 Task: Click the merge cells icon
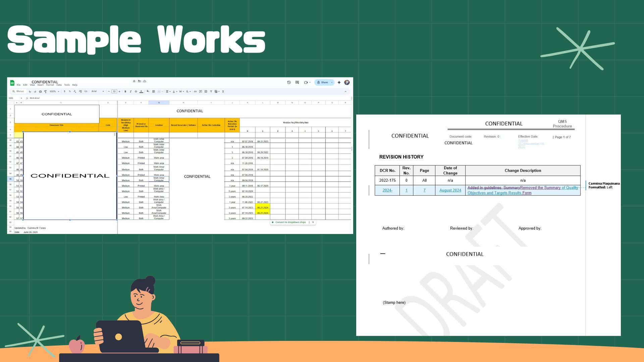159,92
